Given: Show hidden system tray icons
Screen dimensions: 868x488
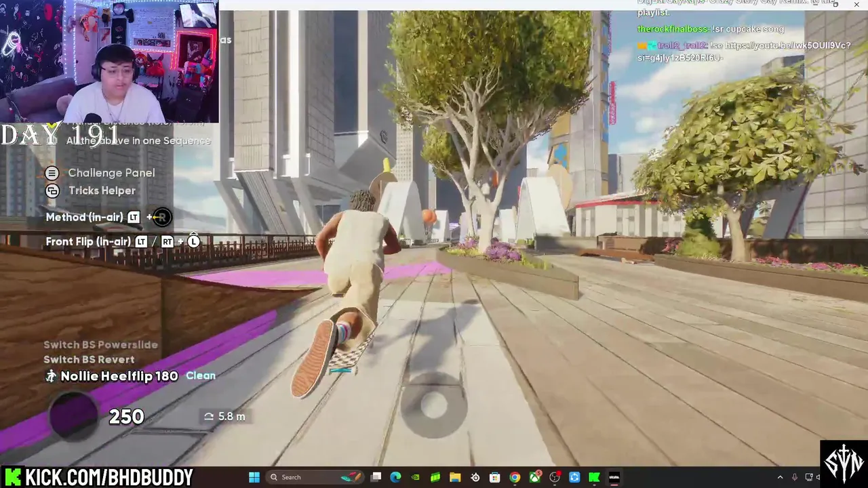Looking at the screenshot, I should pos(780,477).
